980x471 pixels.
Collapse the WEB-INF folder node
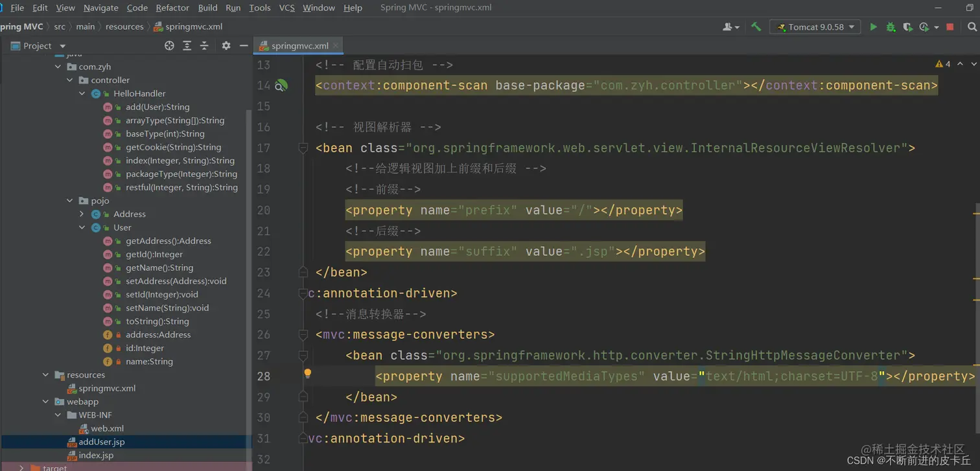(x=58, y=415)
